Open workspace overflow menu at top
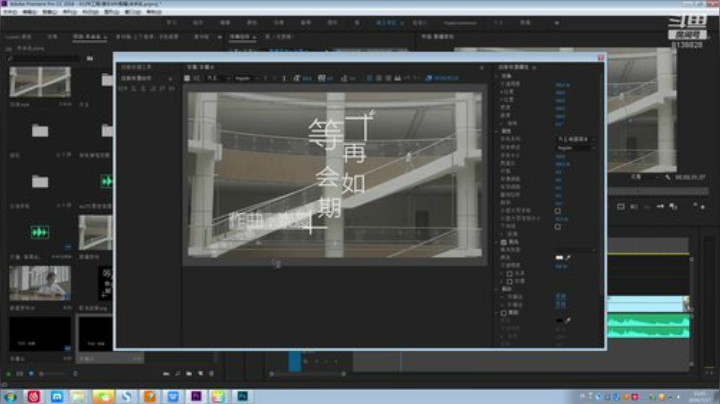This screenshot has height=404, width=720. (557, 22)
